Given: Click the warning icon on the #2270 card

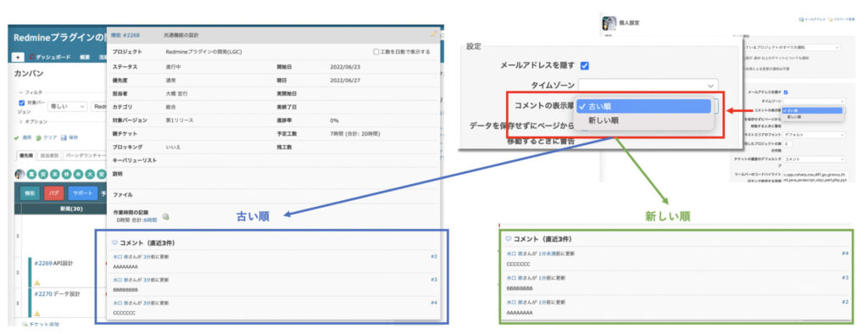Looking at the screenshot, I should tap(37, 314).
